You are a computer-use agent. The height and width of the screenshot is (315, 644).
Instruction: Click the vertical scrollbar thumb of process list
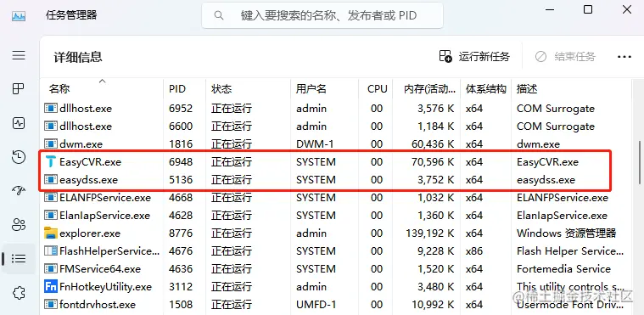640,163
